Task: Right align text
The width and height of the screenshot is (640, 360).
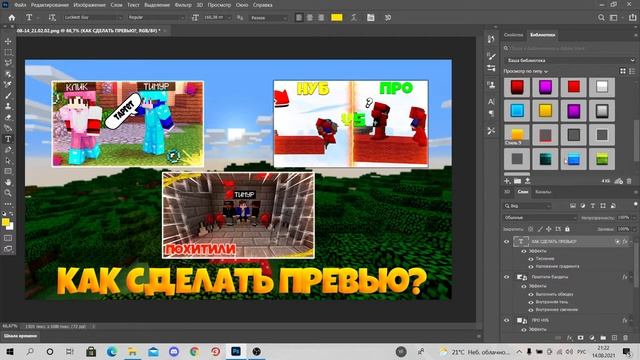Action: 321,18
